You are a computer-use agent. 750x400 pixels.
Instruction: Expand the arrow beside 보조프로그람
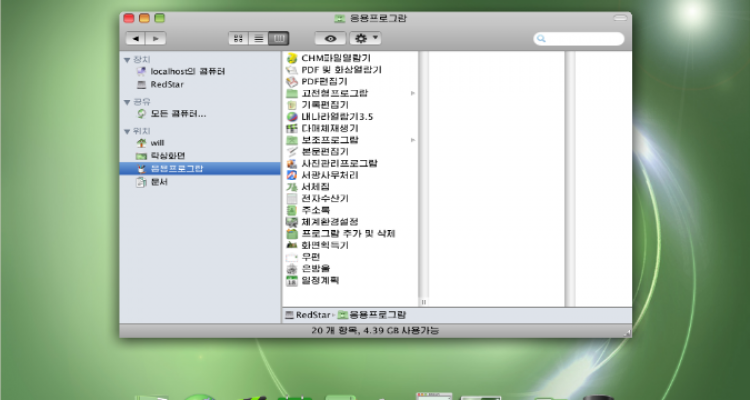[x=413, y=140]
